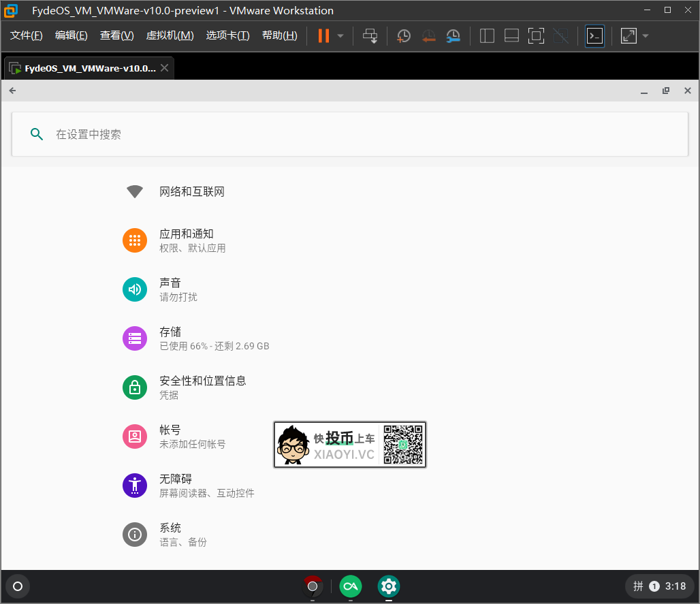700x604 pixels.
Task: Enter VMware full screen mode
Action: pyautogui.click(x=536, y=35)
